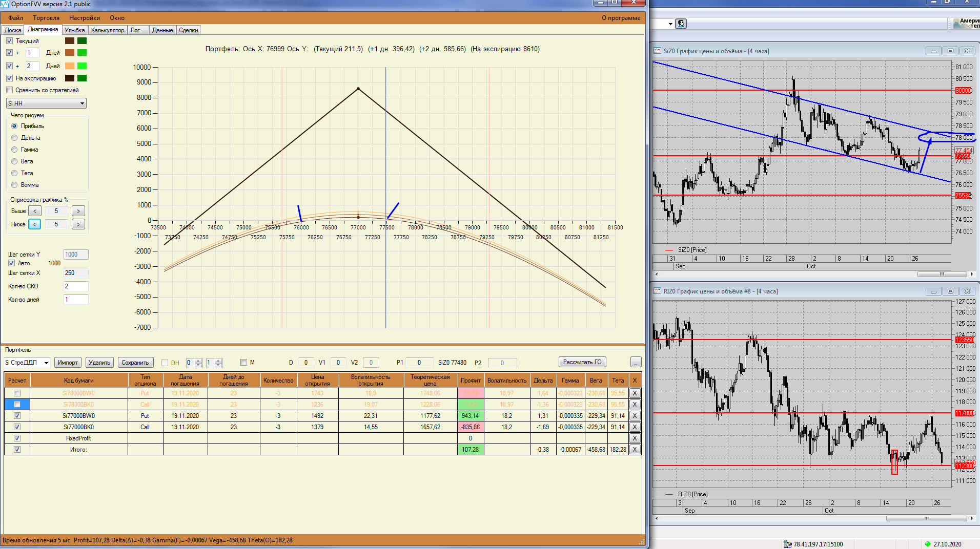
Task: Open the Настройки menu
Action: 85,18
